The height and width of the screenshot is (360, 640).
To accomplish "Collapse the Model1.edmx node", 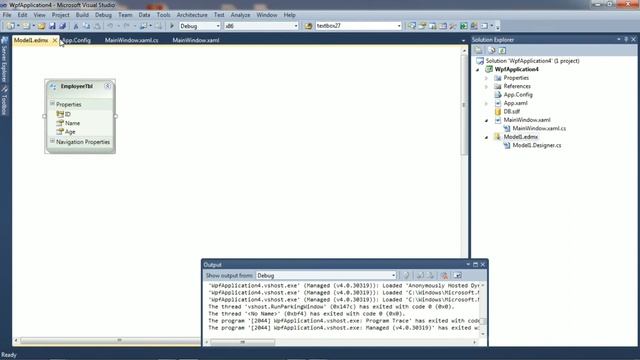I will [486, 138].
